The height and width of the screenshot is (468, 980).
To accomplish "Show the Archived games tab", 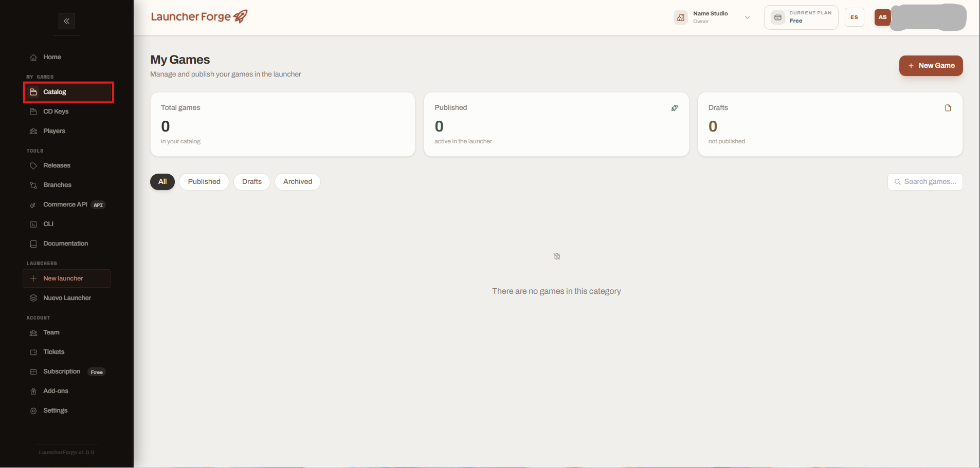I will pos(298,182).
